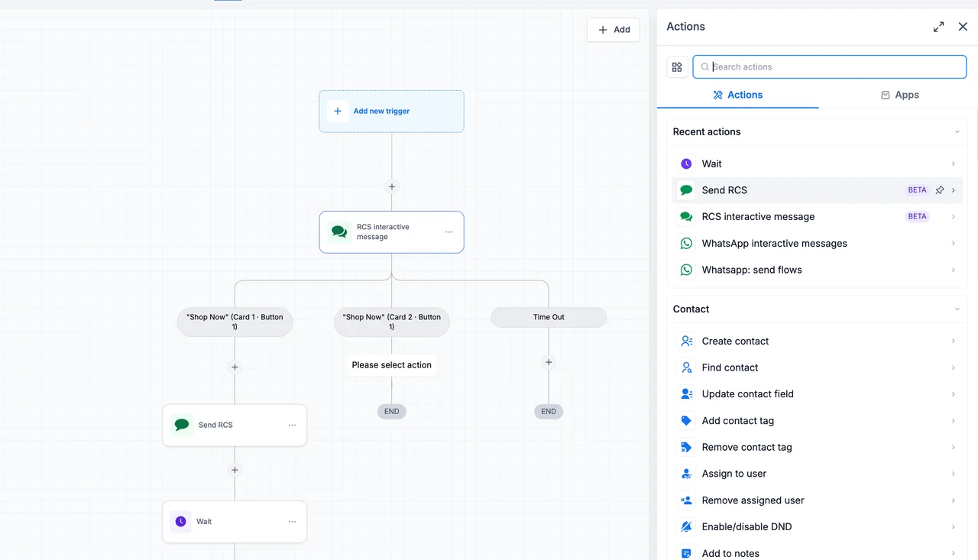The width and height of the screenshot is (978, 560).
Task: Expand the Create contact row chevron
Action: click(x=954, y=341)
